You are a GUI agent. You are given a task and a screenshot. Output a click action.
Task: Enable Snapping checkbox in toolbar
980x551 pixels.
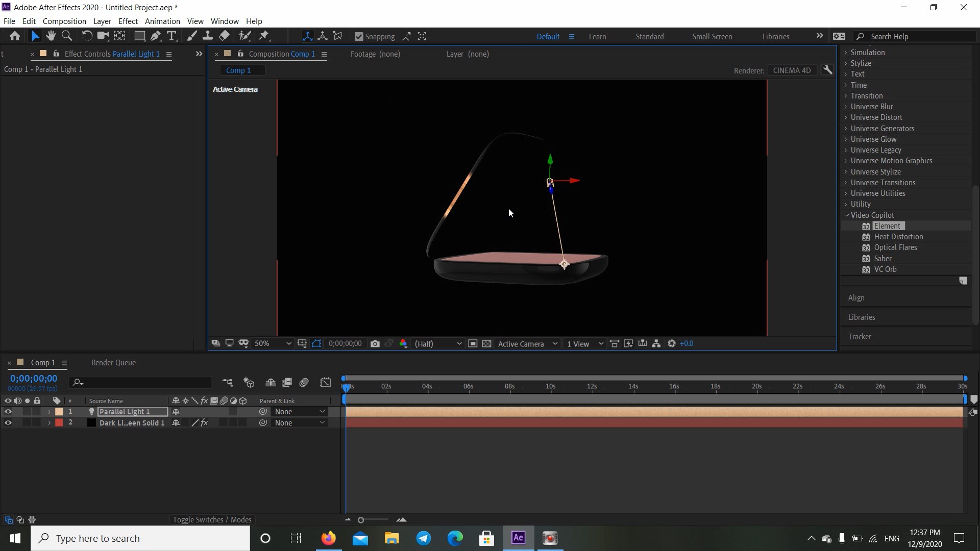pos(358,36)
